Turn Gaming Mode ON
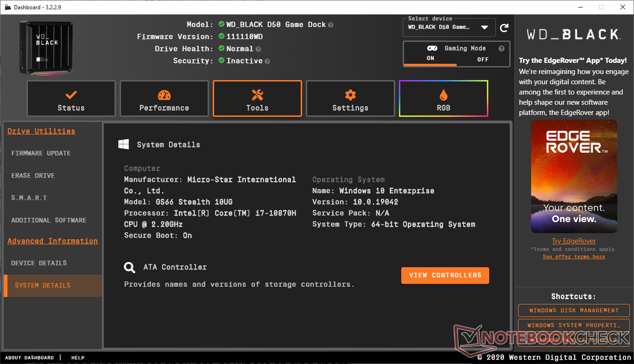 [430, 59]
